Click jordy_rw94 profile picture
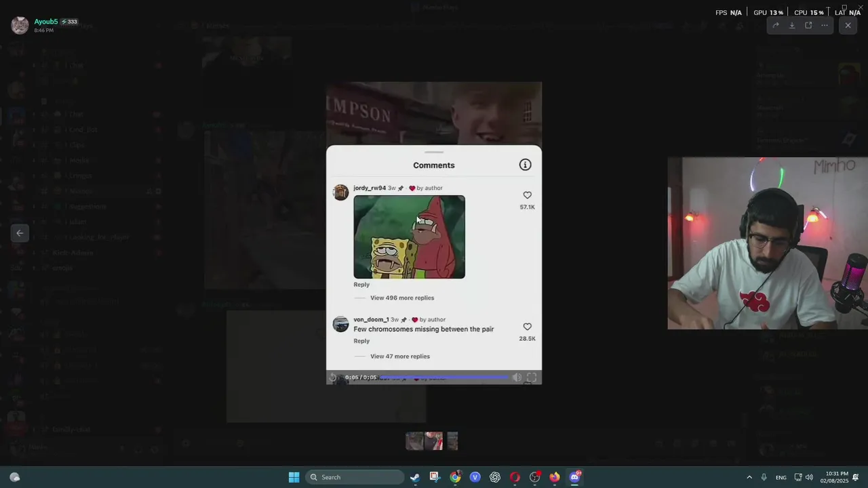This screenshot has width=868, height=488. [x=340, y=192]
